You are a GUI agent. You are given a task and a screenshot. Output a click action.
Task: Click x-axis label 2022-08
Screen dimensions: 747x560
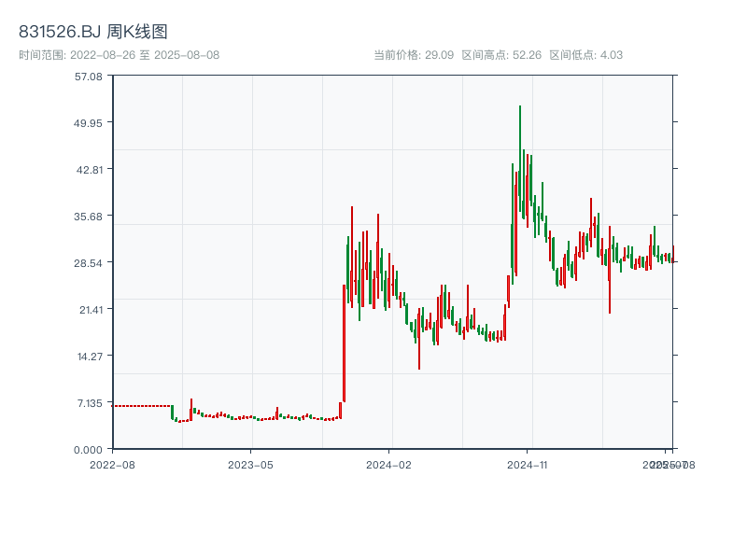[x=112, y=465]
